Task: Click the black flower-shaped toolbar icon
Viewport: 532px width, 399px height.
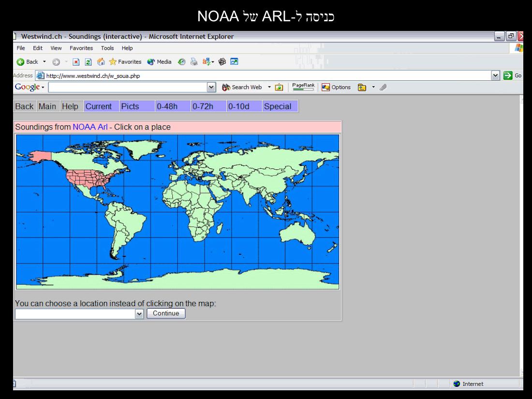Action: [x=222, y=62]
